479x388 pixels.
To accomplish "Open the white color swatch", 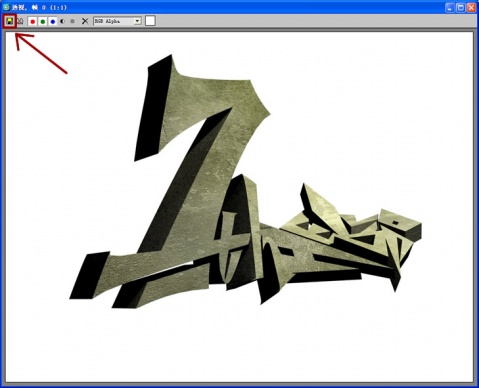I will coord(150,21).
